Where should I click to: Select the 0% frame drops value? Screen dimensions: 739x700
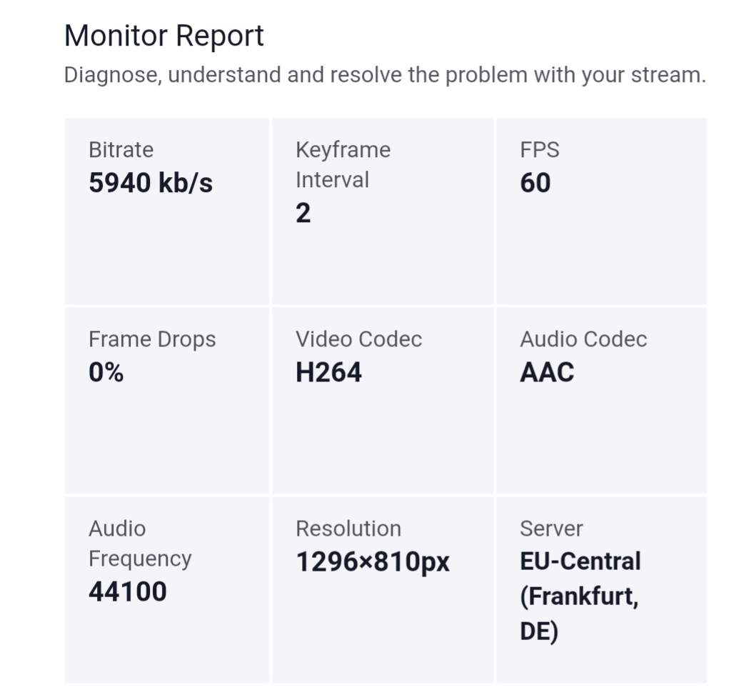click(106, 372)
